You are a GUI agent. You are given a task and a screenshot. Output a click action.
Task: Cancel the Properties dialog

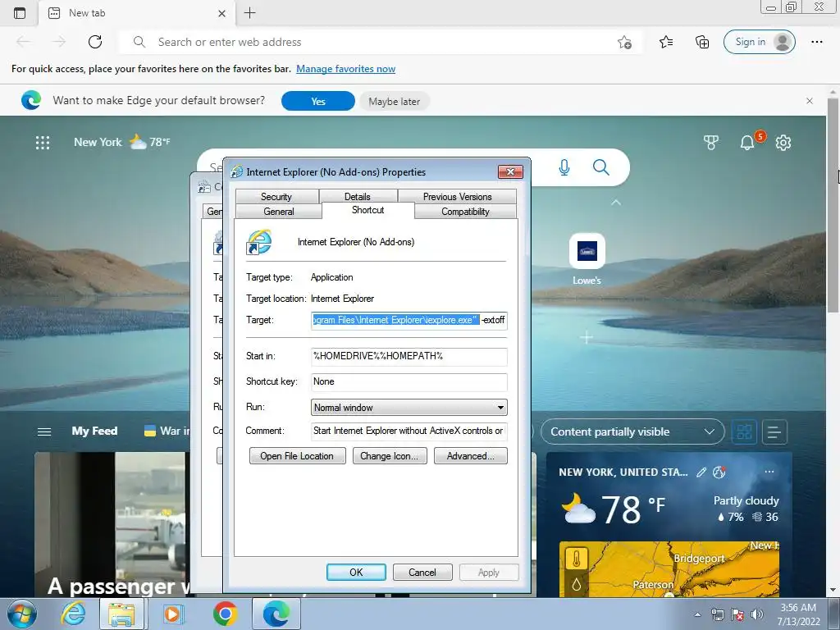click(x=422, y=572)
